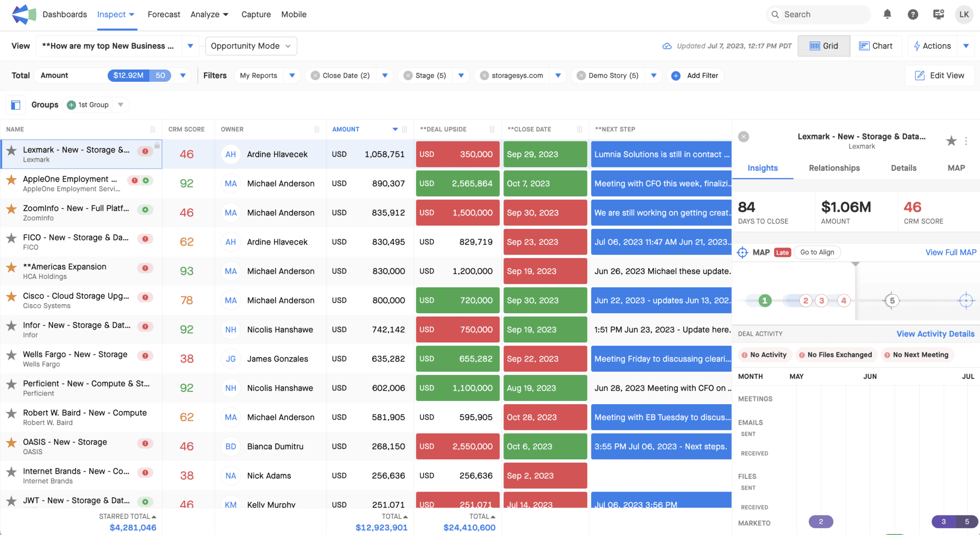Open the Analyze dropdown menu
The height and width of the screenshot is (535, 980).
(x=210, y=14)
